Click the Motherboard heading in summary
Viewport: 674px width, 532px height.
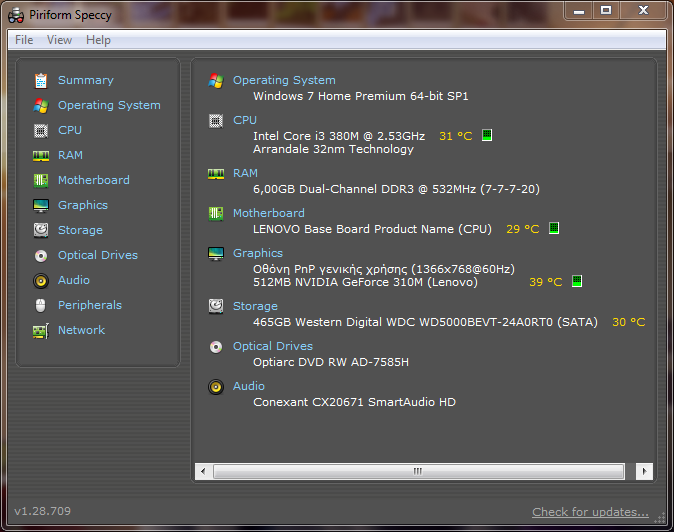pos(269,213)
